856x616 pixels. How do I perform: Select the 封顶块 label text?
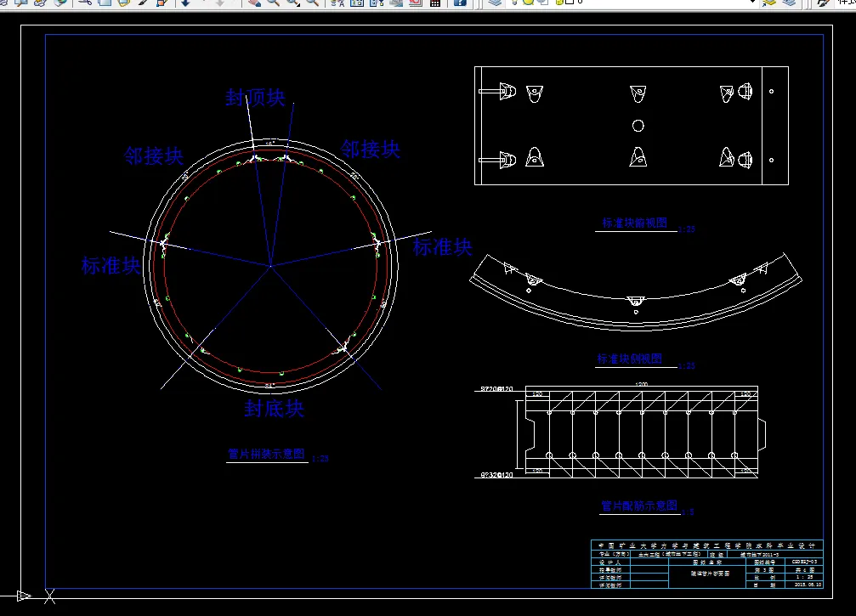255,98
